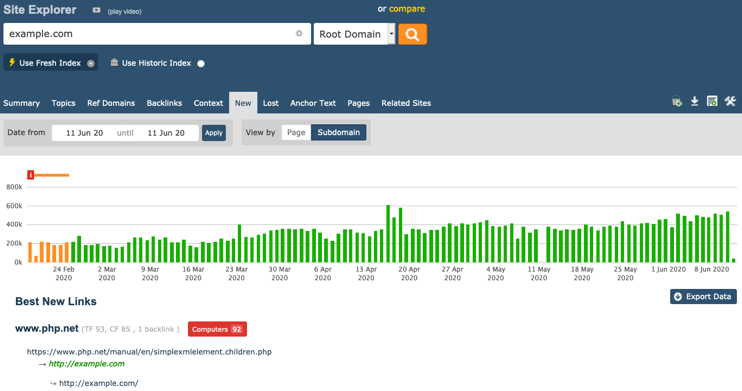Viewport: 742px width, 391px height.
Task: Switch to the Lost tab
Action: (271, 103)
